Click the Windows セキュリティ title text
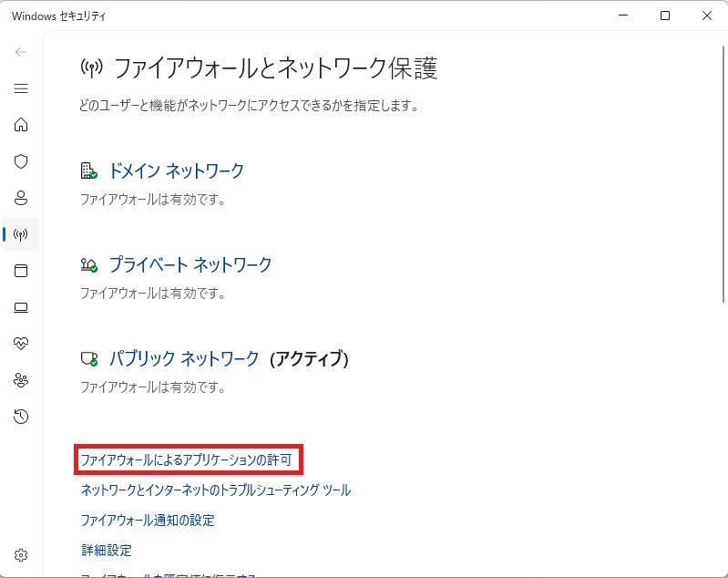 click(59, 16)
